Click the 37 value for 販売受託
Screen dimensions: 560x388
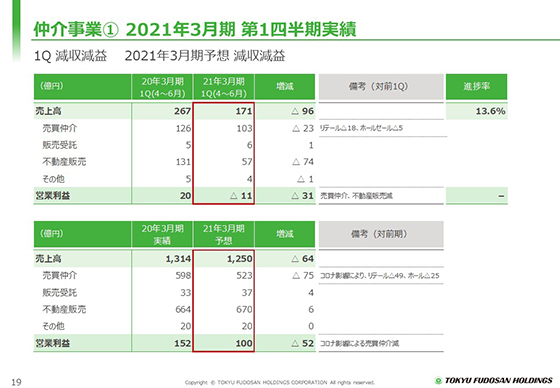tap(247, 293)
